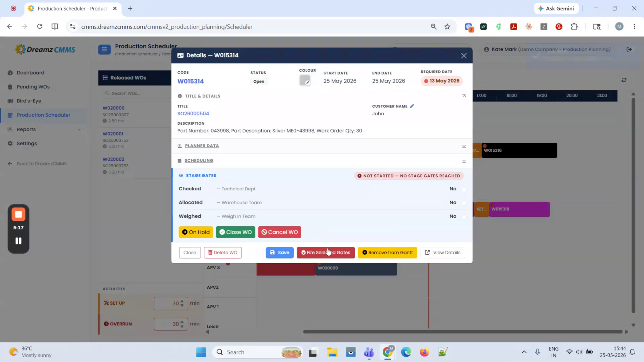Select Production Scheduler sidebar item
Screen dimensions: 644x362
tap(43, 115)
